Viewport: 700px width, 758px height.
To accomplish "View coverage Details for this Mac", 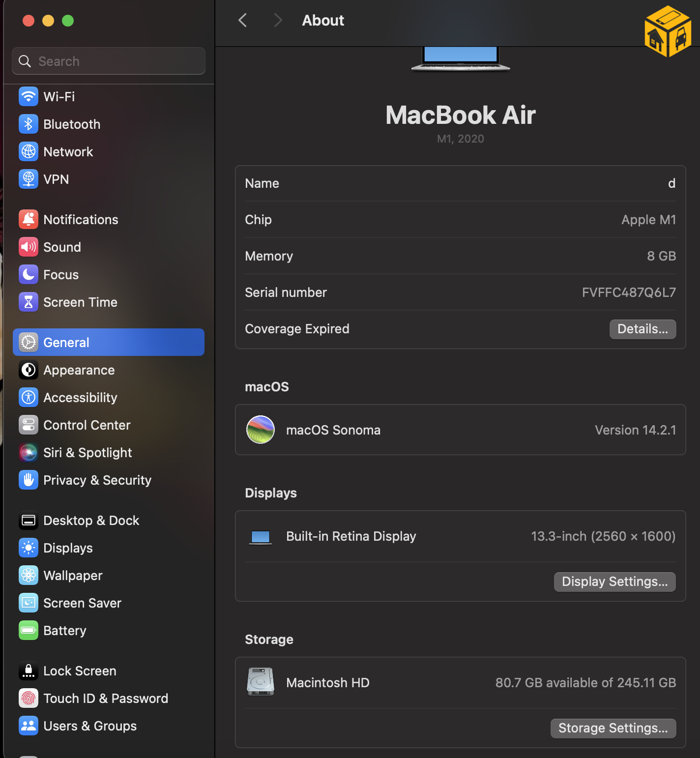I will (642, 329).
